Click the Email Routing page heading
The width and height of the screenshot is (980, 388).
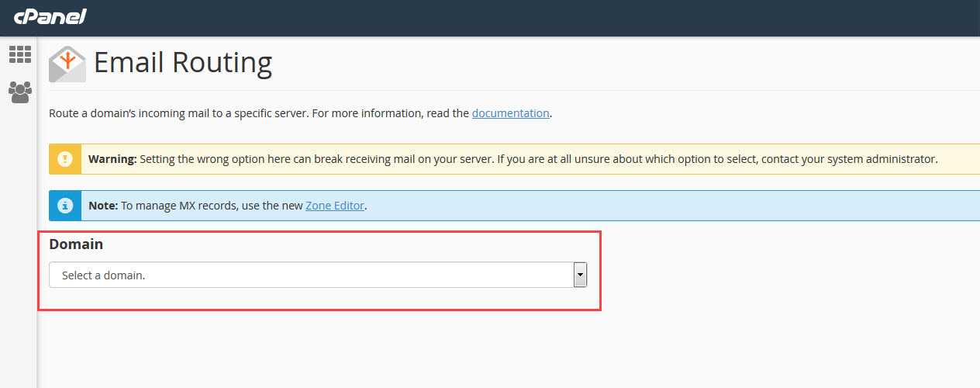183,62
